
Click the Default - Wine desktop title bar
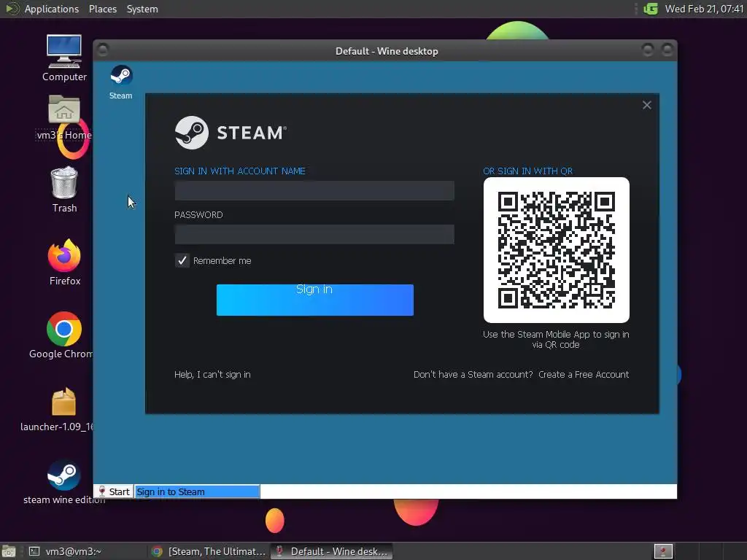pos(387,51)
